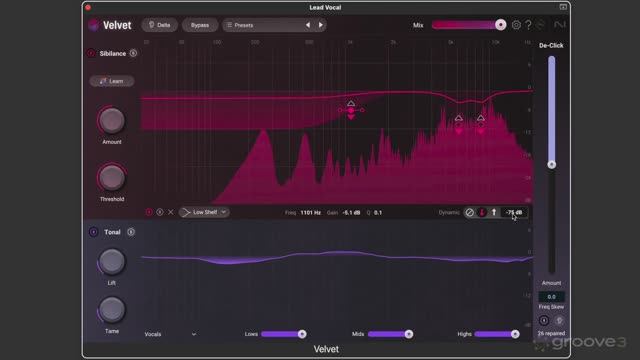Click the up triangle above low shelf node
This screenshot has height=360, width=640.
coord(351,103)
